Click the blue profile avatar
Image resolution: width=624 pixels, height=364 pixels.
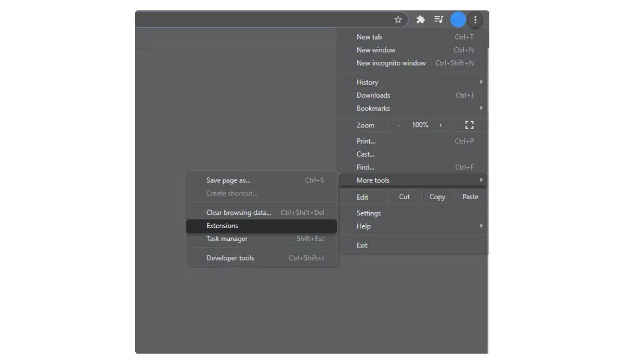coord(458,20)
